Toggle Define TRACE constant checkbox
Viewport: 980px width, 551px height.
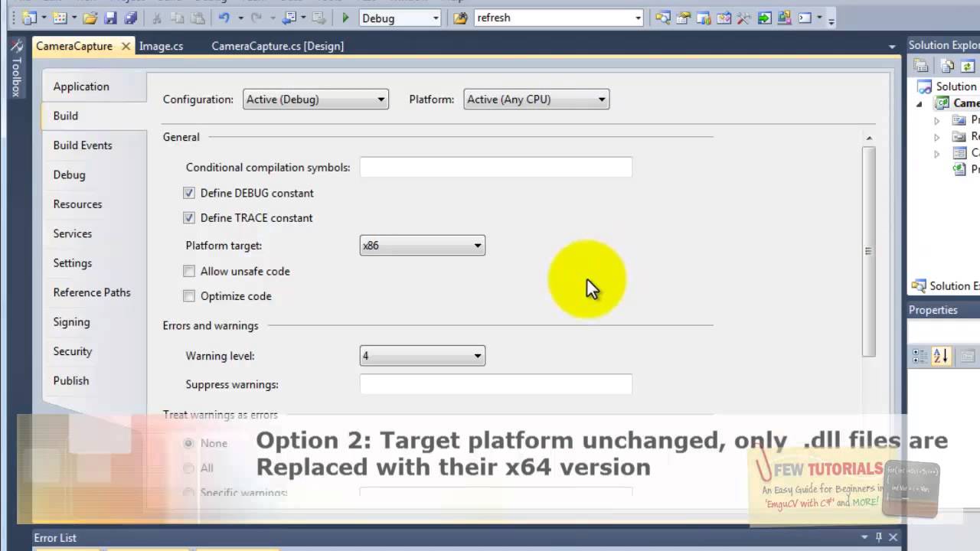(189, 217)
